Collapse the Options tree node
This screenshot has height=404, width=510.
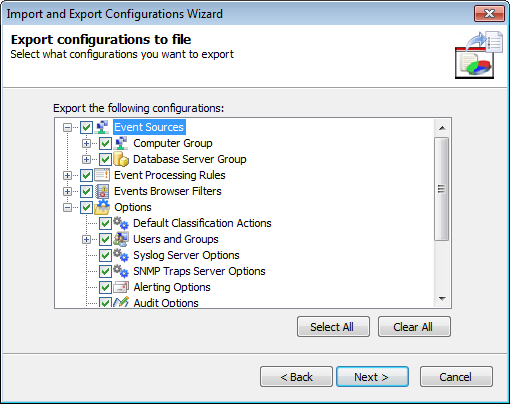tap(67, 207)
